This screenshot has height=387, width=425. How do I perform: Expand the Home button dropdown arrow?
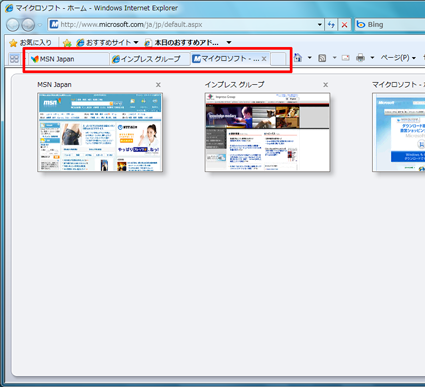point(310,58)
